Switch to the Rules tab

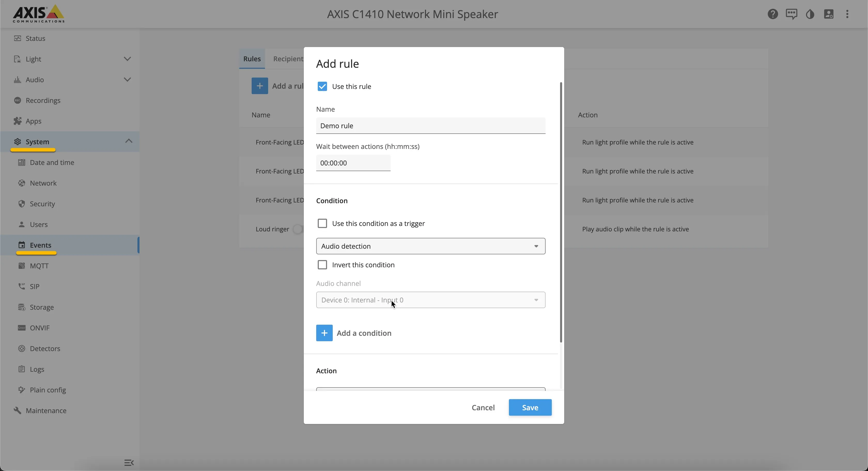pos(252,59)
